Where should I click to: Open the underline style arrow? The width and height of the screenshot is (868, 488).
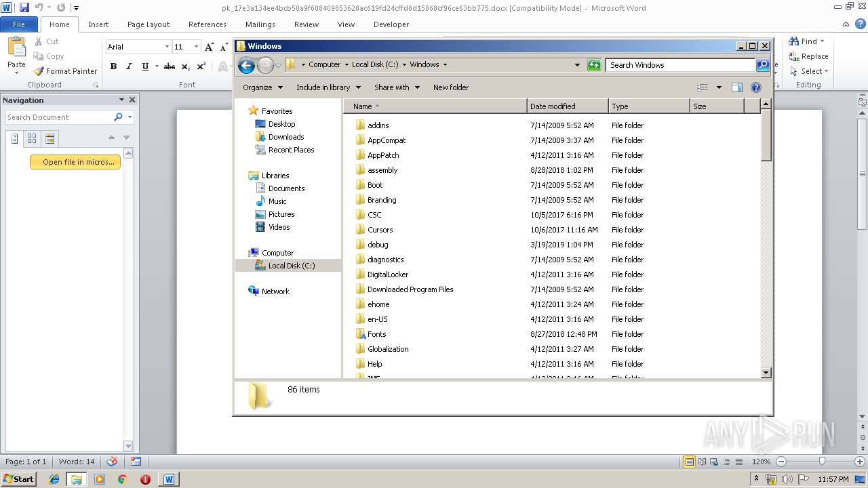157,66
